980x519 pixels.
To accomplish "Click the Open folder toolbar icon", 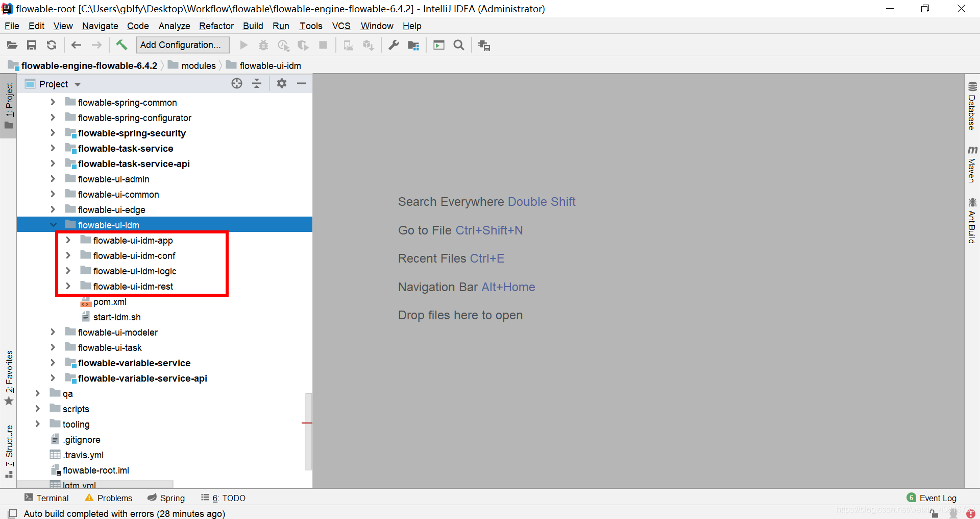I will 12,45.
